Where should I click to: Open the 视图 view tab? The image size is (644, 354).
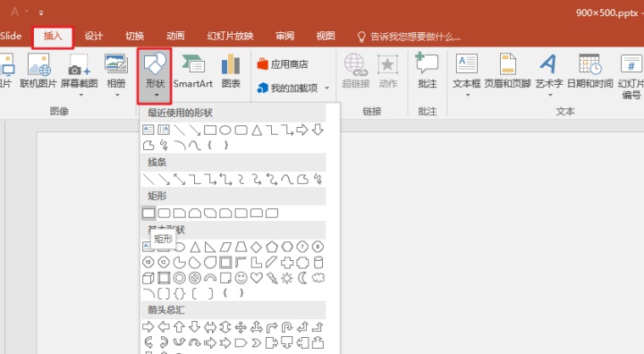pyautogui.click(x=326, y=37)
